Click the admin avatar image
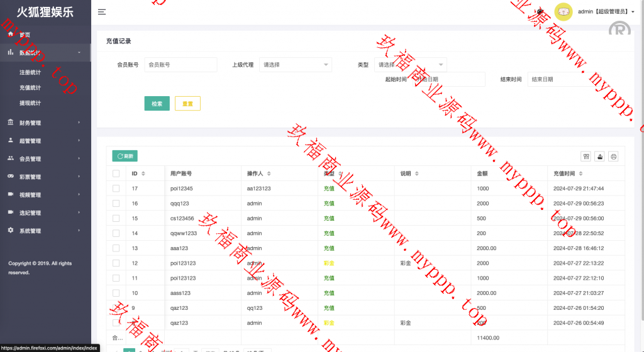Screen dimensions: 644x352 click(x=563, y=11)
